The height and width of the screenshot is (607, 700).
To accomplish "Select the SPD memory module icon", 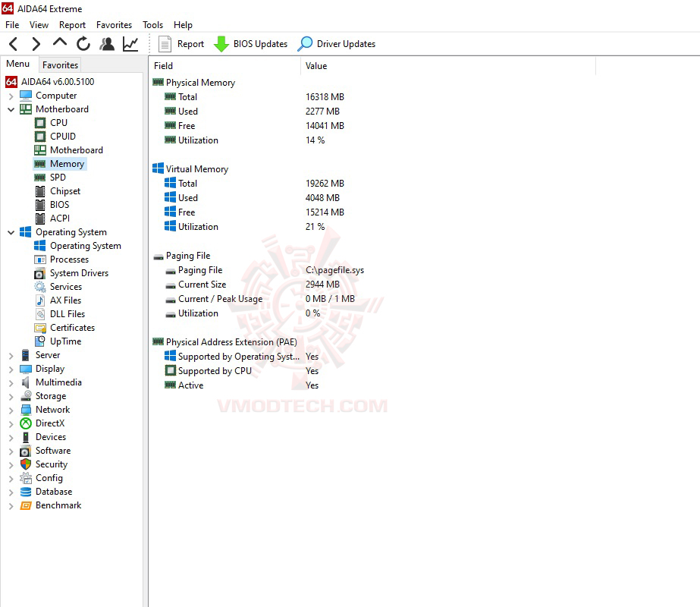I will (40, 178).
